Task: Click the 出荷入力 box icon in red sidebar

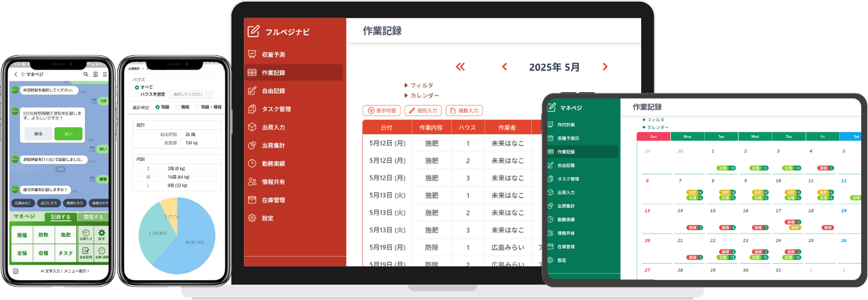Action: (252, 128)
